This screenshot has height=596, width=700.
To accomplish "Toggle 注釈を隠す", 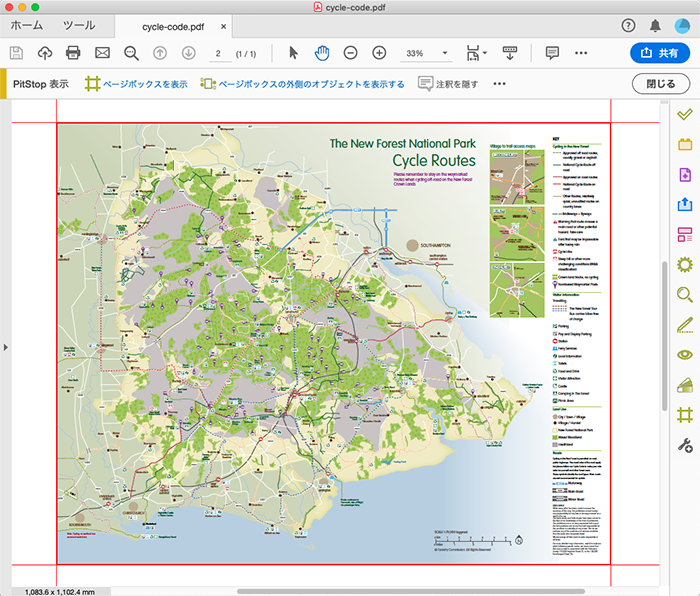I will pyautogui.click(x=448, y=84).
